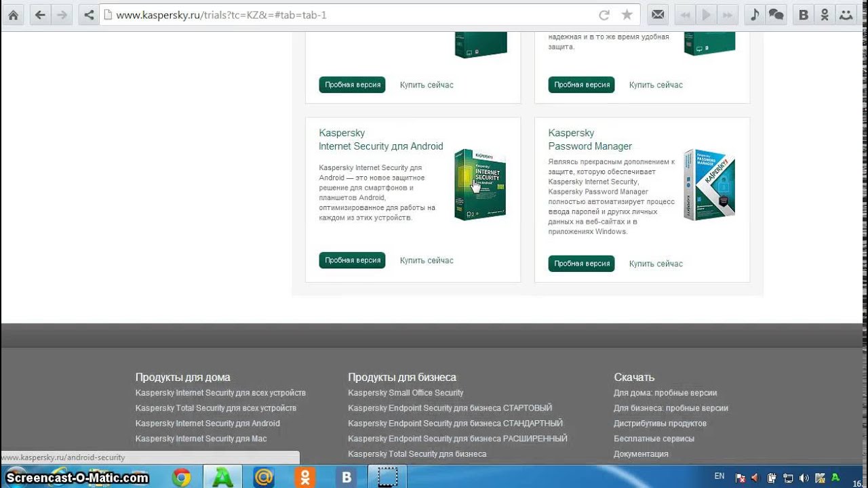868x488 pixels.
Task: Click green A app in the taskbar
Action: click(x=222, y=478)
